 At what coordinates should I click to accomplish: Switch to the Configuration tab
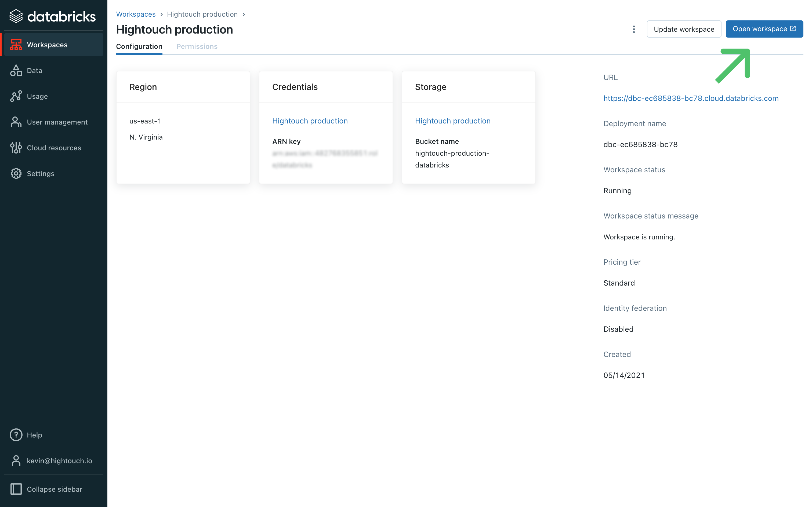point(139,47)
